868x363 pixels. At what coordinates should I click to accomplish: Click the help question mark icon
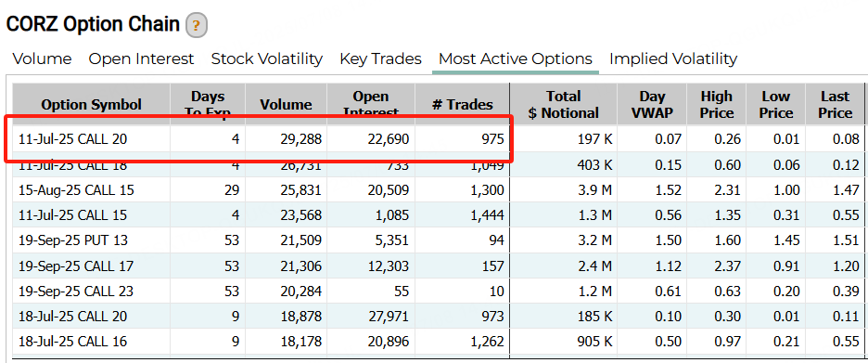[197, 26]
